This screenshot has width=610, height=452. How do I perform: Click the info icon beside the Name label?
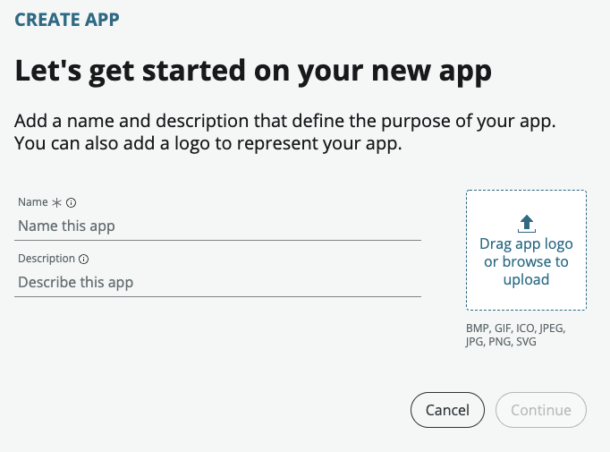pyautogui.click(x=72, y=202)
